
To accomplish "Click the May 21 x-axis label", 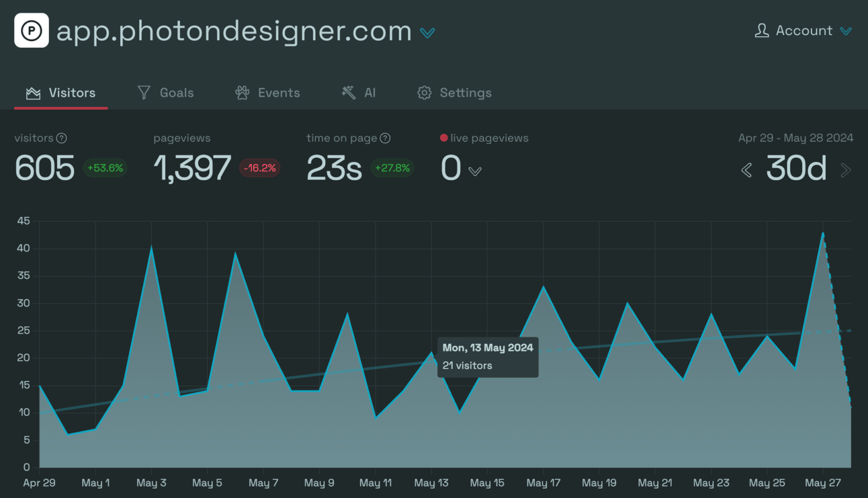I will tap(655, 483).
